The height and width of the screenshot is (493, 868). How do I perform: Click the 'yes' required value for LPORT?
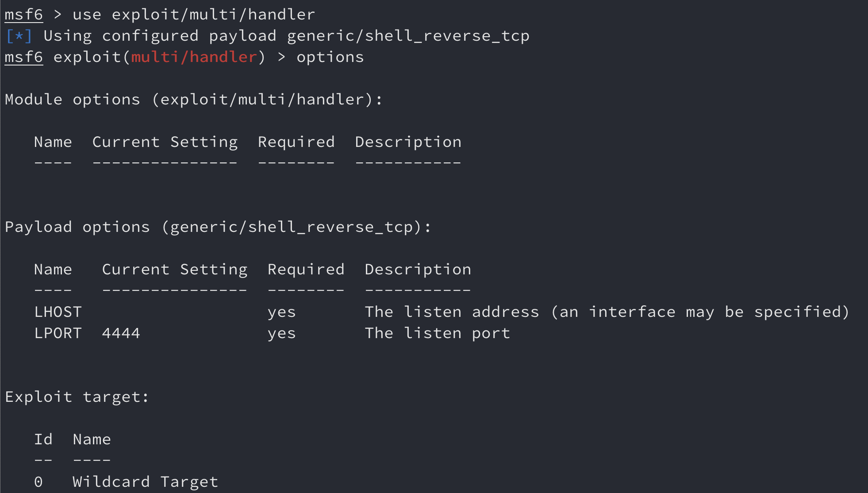[282, 334]
